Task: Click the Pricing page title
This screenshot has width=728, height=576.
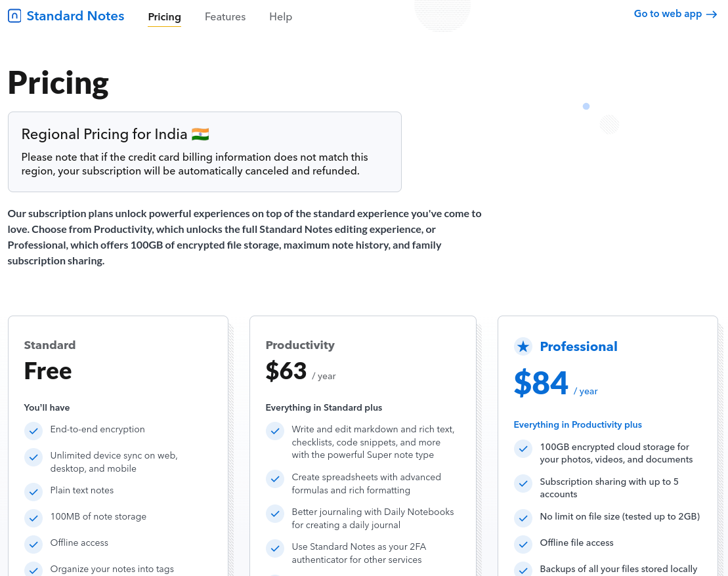Action: click(58, 83)
